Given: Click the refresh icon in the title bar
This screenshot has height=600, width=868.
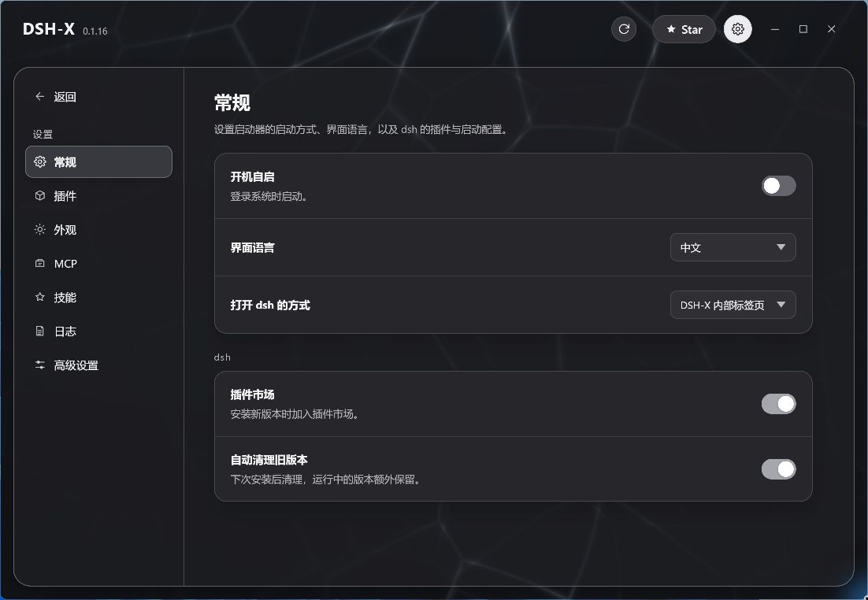Looking at the screenshot, I should 624,29.
